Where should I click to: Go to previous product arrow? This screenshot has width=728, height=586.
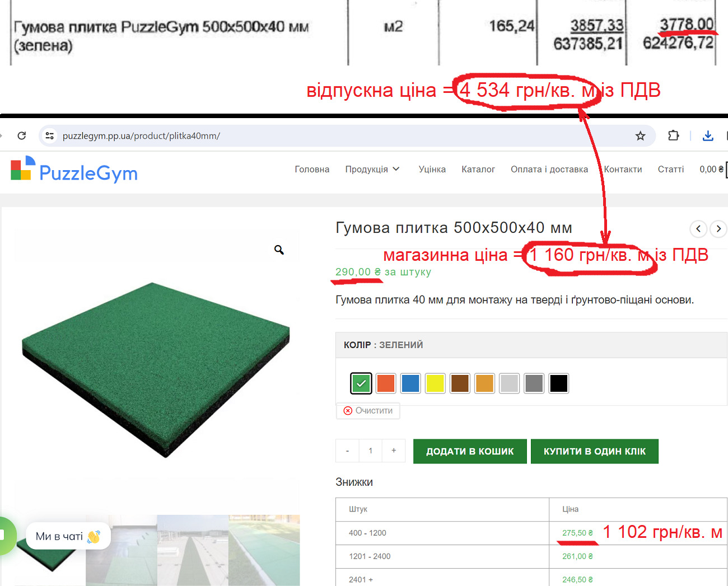(698, 228)
